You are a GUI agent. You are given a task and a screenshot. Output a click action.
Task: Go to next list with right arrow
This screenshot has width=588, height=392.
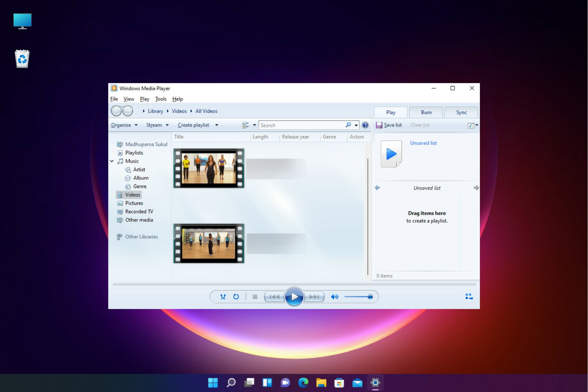point(476,188)
